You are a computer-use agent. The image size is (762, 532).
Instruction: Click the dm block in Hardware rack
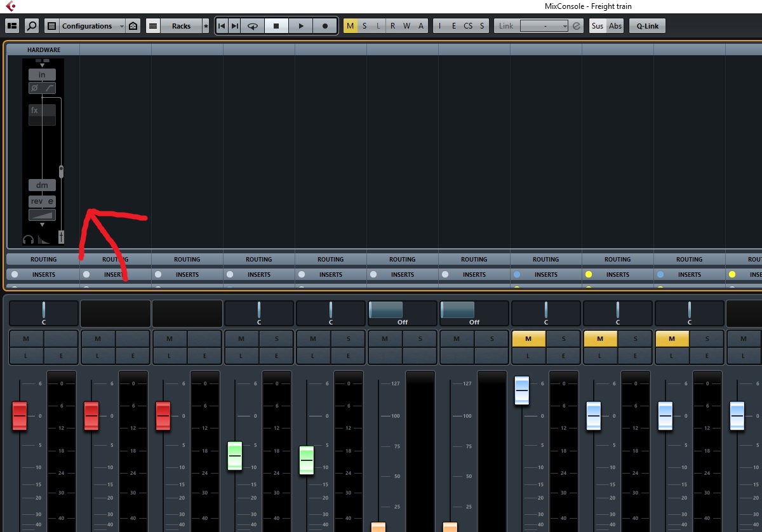tap(42, 185)
